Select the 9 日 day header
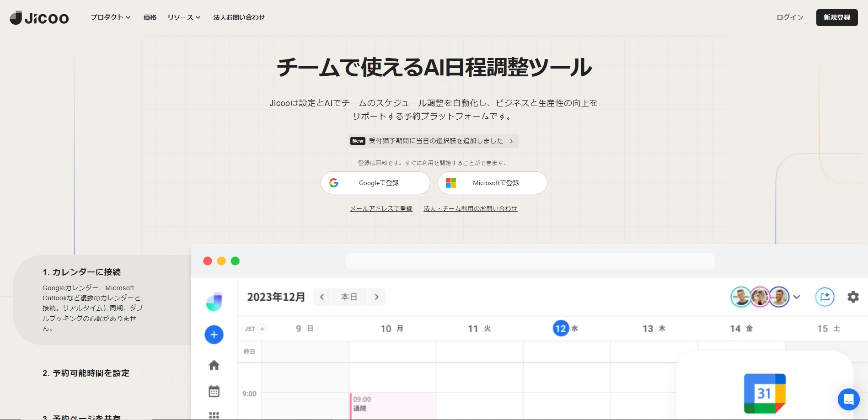 click(305, 329)
